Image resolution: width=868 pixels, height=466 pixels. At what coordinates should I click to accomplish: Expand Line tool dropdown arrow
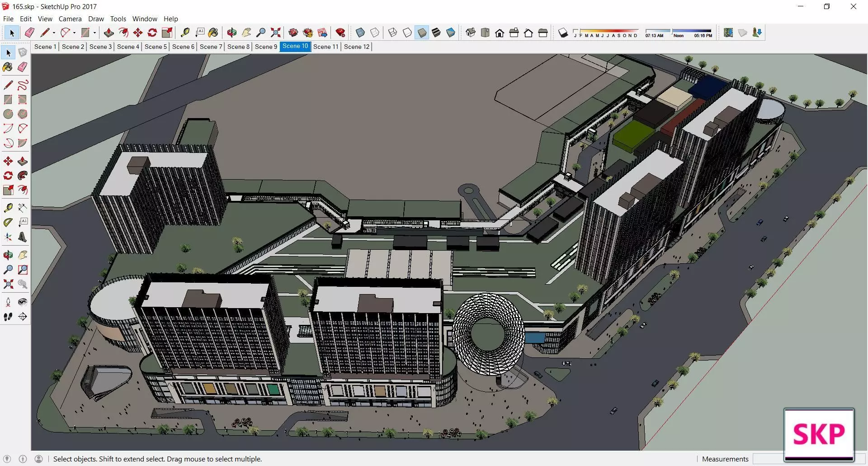pyautogui.click(x=54, y=33)
